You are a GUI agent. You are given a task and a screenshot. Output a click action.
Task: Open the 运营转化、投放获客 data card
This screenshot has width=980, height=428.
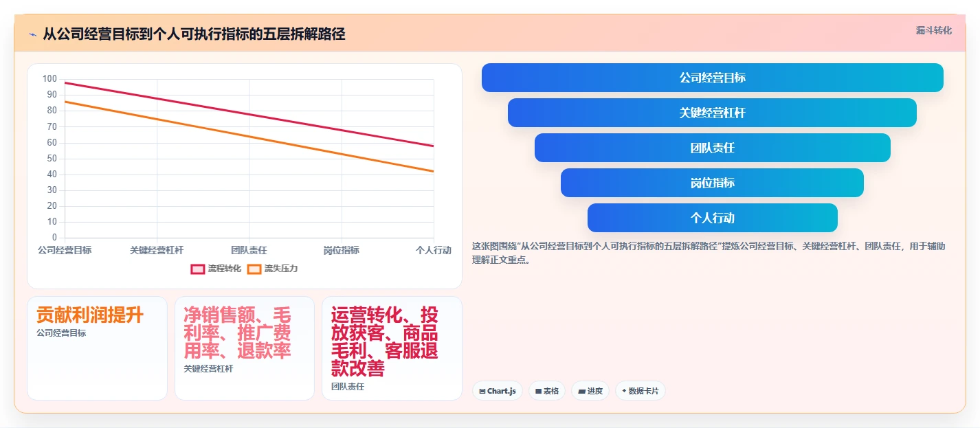click(x=392, y=348)
